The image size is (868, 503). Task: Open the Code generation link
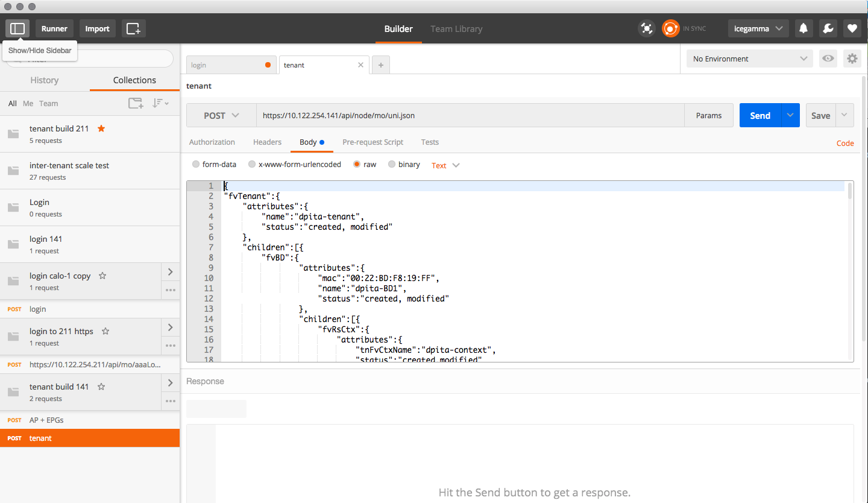[845, 143]
